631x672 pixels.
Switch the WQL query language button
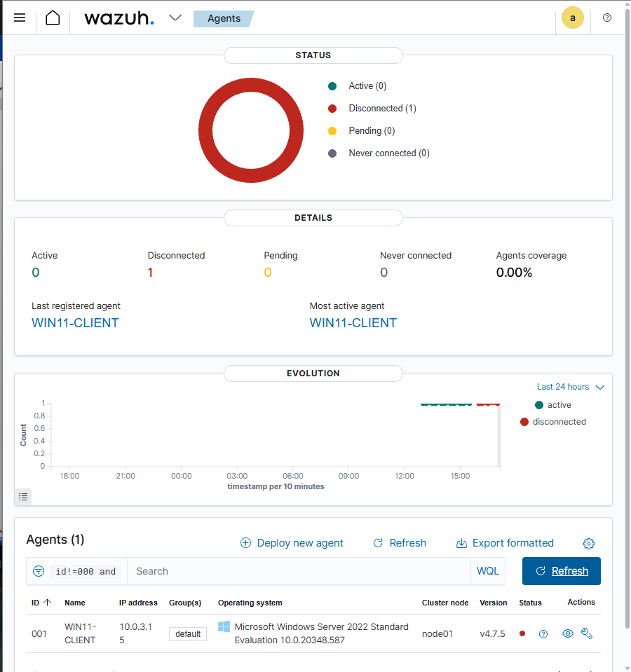tap(488, 571)
